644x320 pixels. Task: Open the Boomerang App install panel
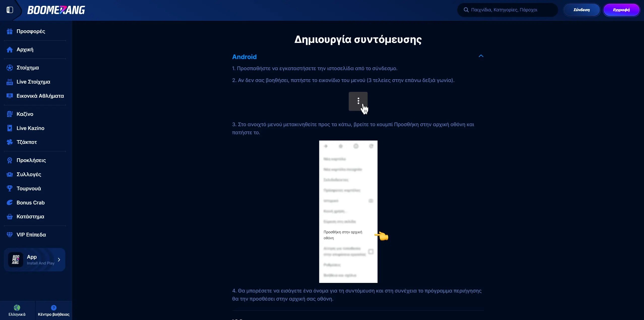tap(35, 259)
